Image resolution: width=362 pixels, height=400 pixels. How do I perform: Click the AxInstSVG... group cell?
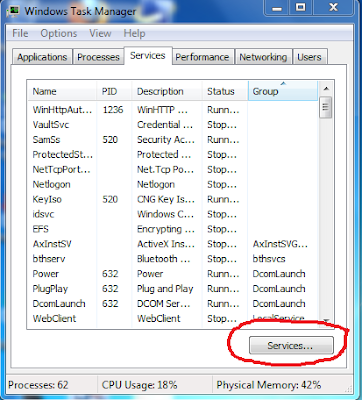[x=280, y=244]
